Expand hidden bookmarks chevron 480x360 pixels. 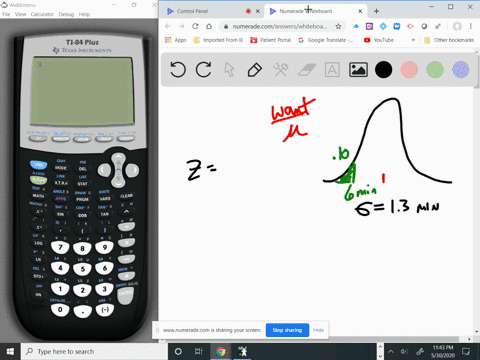click(x=413, y=40)
